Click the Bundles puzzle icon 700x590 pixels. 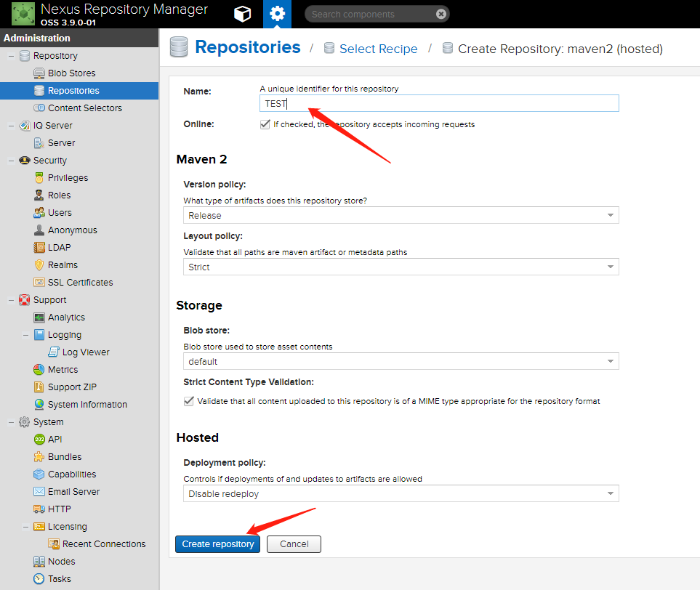(39, 456)
